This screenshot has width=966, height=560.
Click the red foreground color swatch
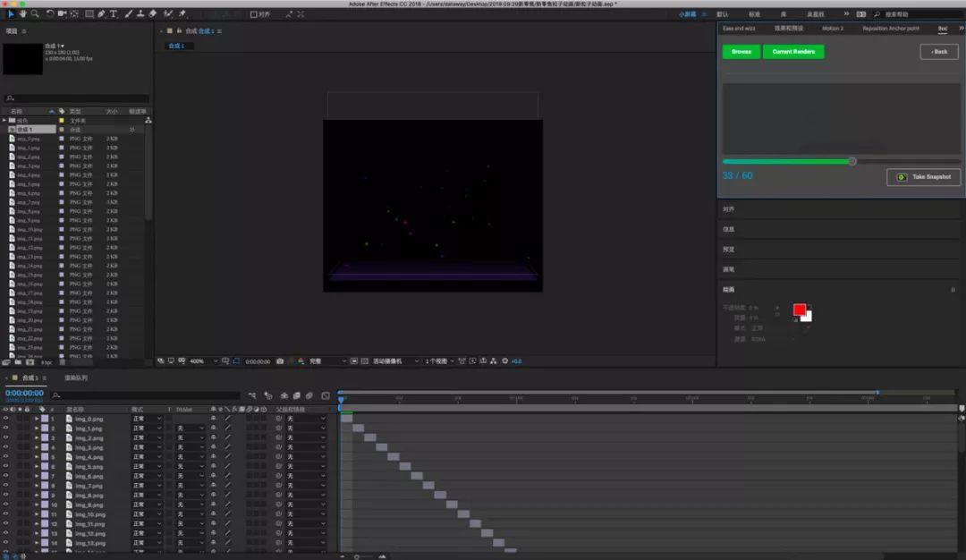(799, 310)
